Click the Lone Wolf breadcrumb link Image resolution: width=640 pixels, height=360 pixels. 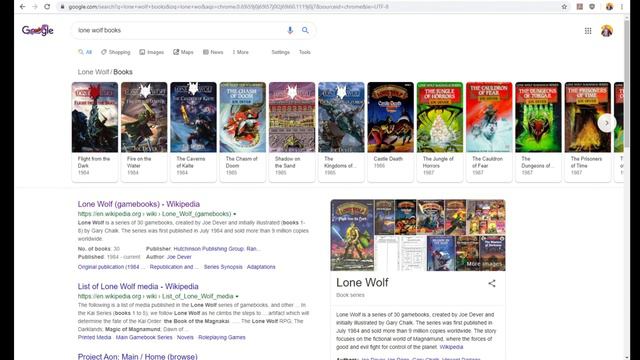93,72
